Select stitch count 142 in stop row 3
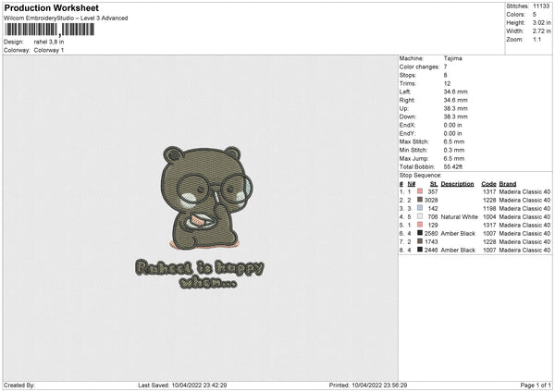 [433, 208]
